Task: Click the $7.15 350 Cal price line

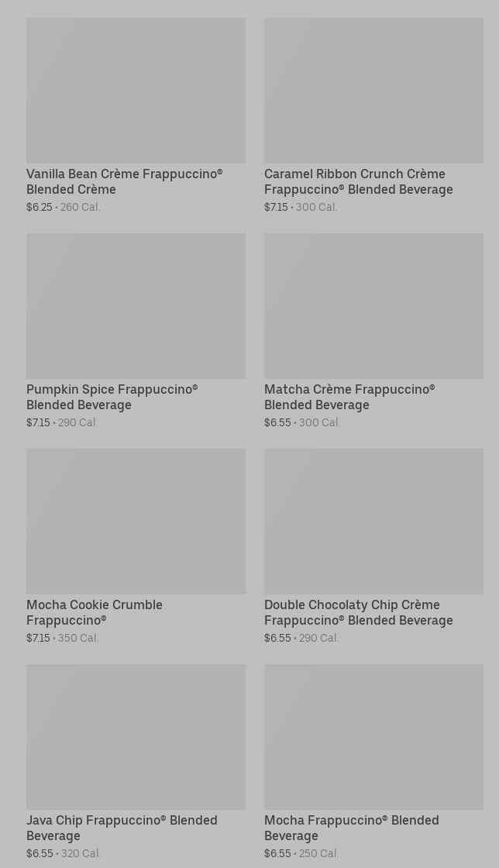Action: pos(63,639)
